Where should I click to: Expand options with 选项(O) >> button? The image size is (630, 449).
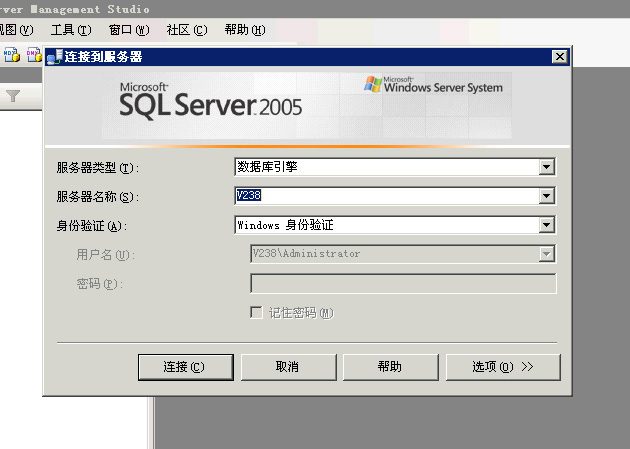tap(503, 367)
